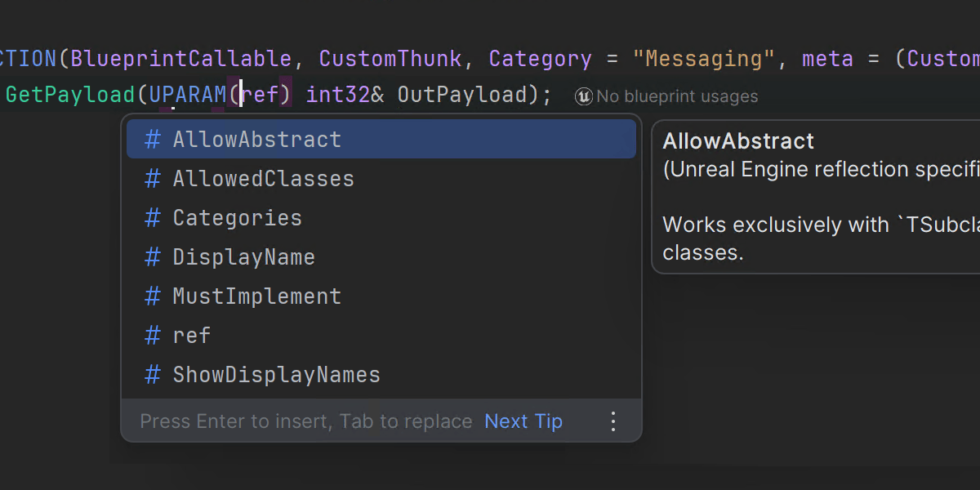
Task: Click hash icon beside AllowAbstract
Action: 153,140
